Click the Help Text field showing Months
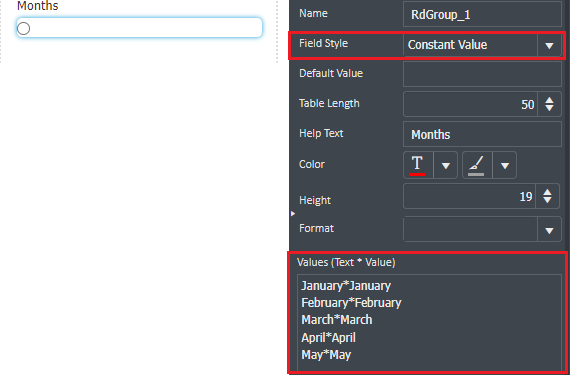Viewport: 570px width, 375px height. (482, 134)
